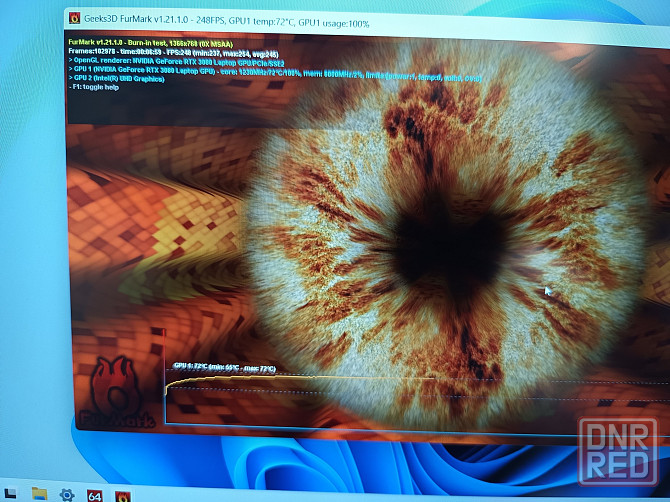This screenshot has height=502, width=670.
Task: Click the partially visible leftmost taskbar icon
Action: pyautogui.click(x=8, y=492)
